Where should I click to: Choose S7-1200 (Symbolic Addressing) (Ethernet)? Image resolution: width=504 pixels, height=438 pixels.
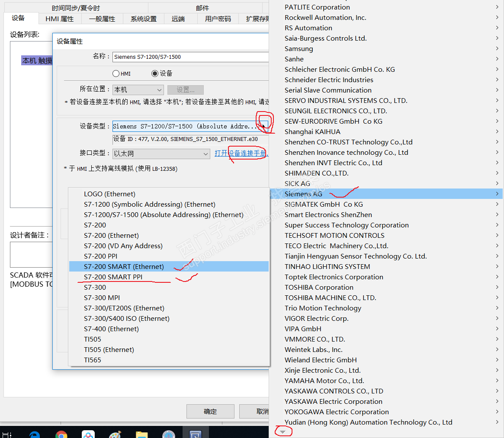[169, 204]
